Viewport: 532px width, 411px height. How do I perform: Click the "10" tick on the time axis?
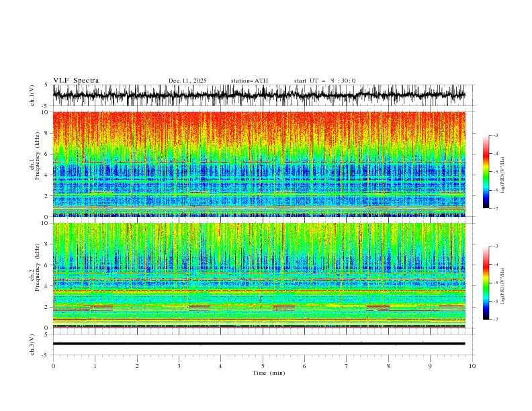click(472, 366)
